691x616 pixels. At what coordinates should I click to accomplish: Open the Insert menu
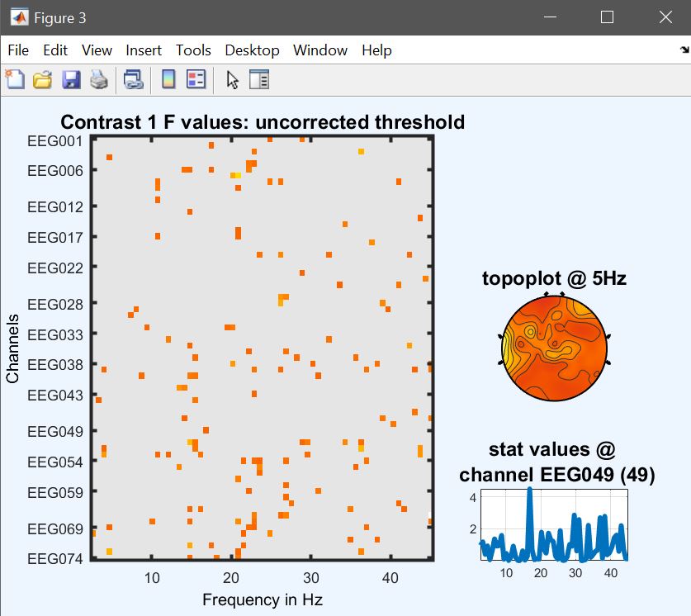(144, 50)
